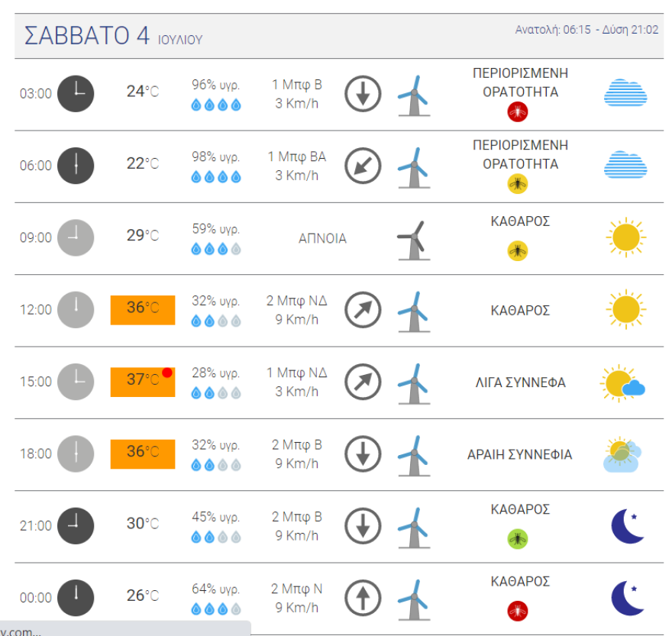Click the upward wind arrow at 00:00
The height and width of the screenshot is (636, 672).
363,598
